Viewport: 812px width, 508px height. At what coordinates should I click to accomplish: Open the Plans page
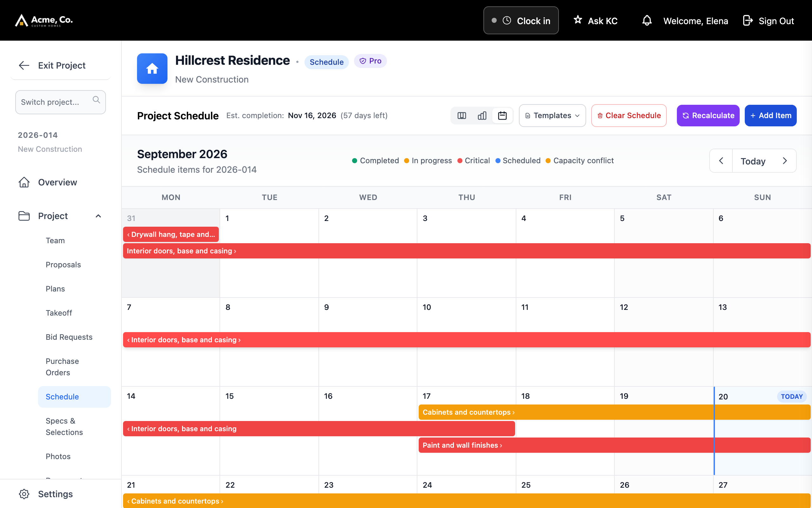tap(56, 289)
